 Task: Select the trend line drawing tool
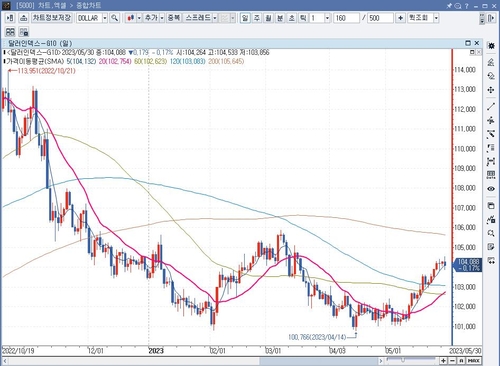(491, 107)
